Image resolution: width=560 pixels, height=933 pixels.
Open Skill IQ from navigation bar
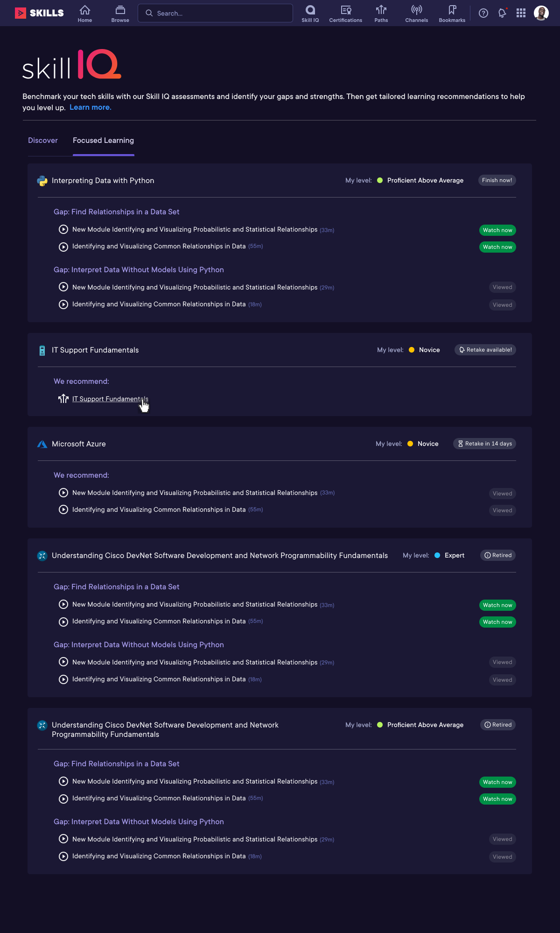click(310, 14)
